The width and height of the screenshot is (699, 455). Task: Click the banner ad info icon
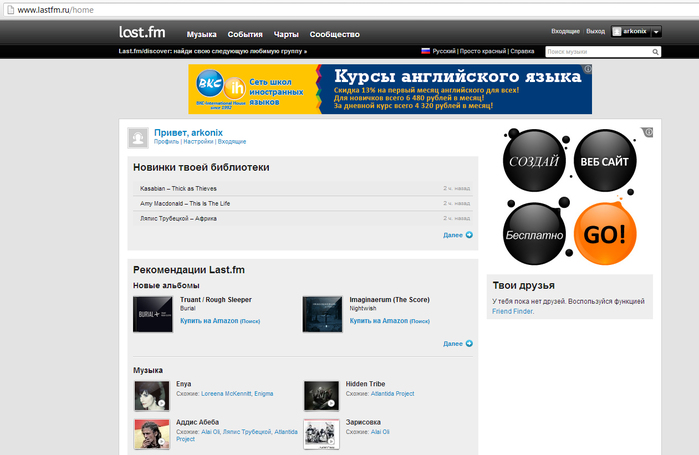588,69
